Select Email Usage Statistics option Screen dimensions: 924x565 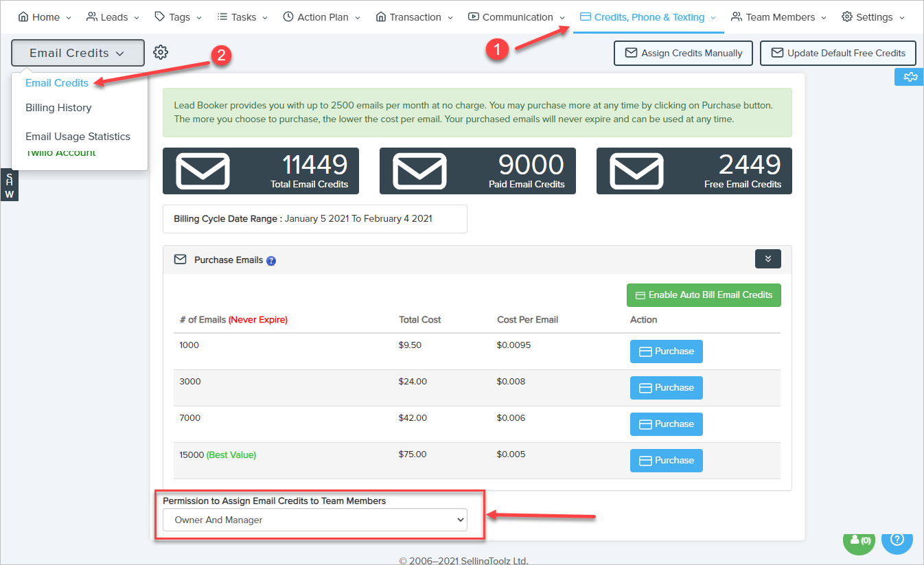(78, 137)
